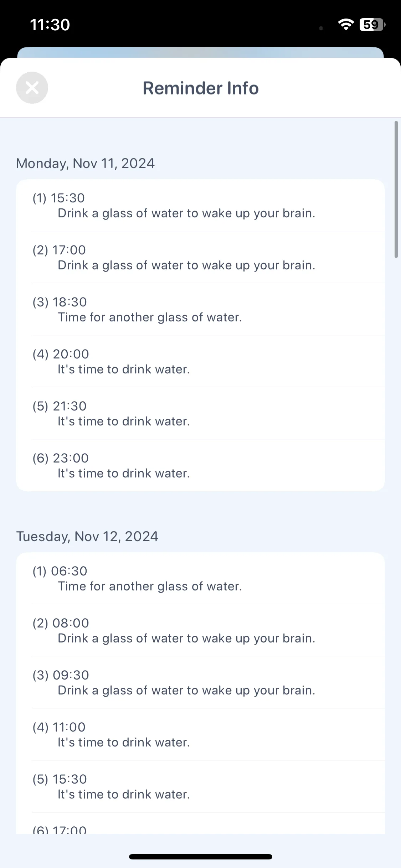Select the Monday 17:00 reminder

200,257
